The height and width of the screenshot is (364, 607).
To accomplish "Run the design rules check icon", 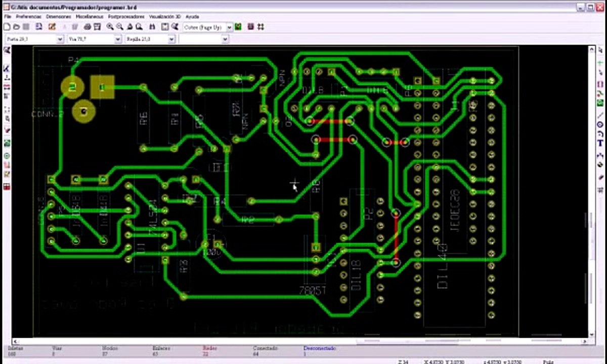I will (174, 26).
